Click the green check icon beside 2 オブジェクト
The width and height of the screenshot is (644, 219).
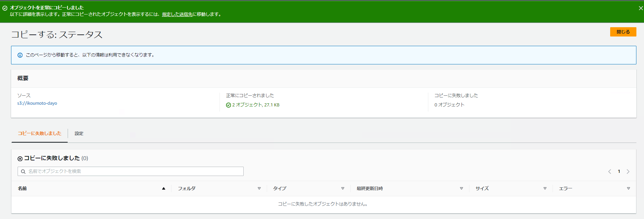point(228,105)
